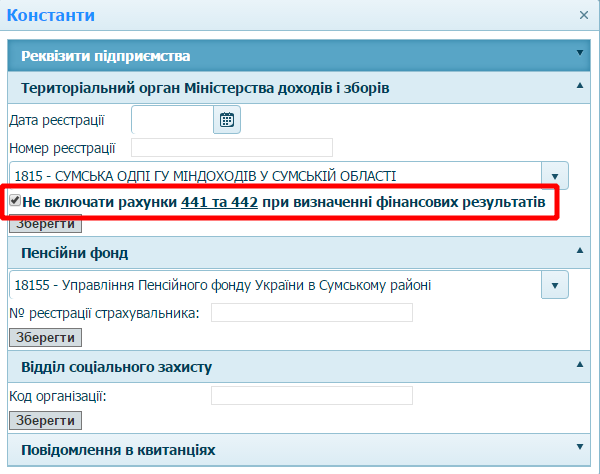This screenshot has height=474, width=600.
Task: Toggle the exclude accounts 441 and 442 checkbox
Action: 15,201
